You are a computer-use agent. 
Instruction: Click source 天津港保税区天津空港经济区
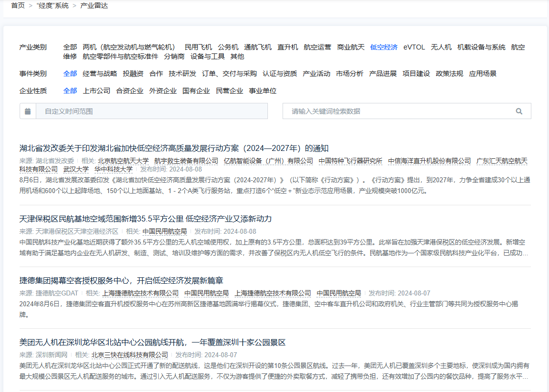coord(77,231)
